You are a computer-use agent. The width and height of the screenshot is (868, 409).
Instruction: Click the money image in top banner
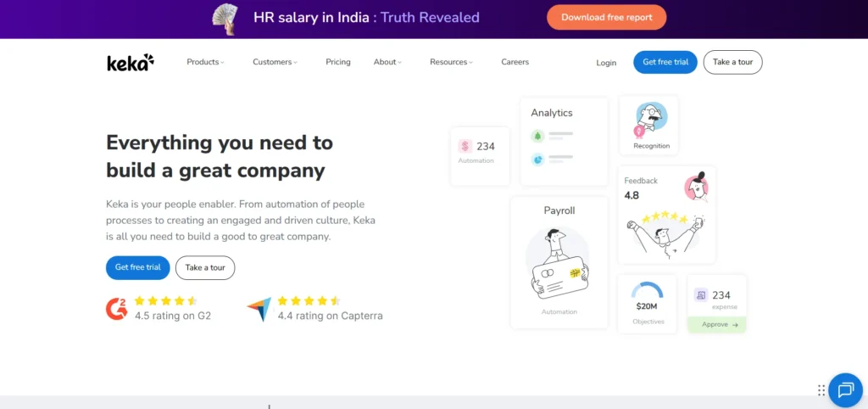tap(224, 20)
